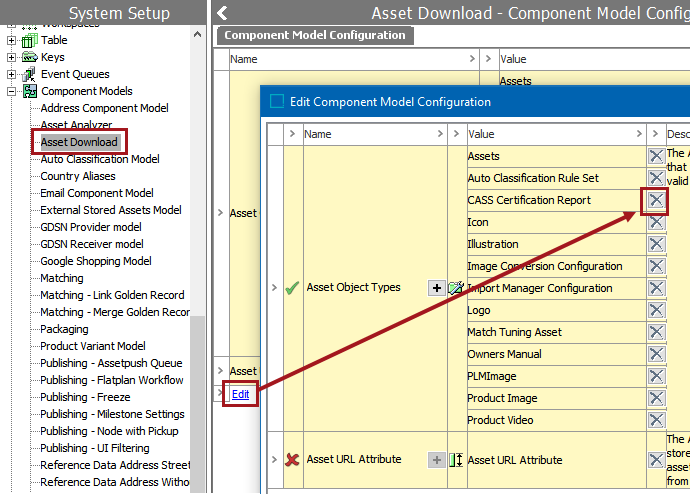Remove Match Tuning Asset via X icon
Screen dimensions: 690x494
pyautogui.click(x=656, y=332)
